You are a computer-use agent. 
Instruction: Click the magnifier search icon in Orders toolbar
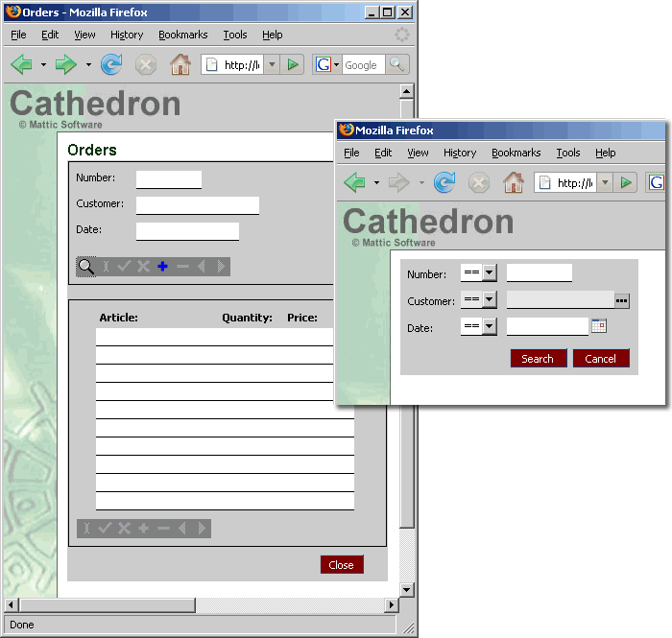click(x=86, y=267)
